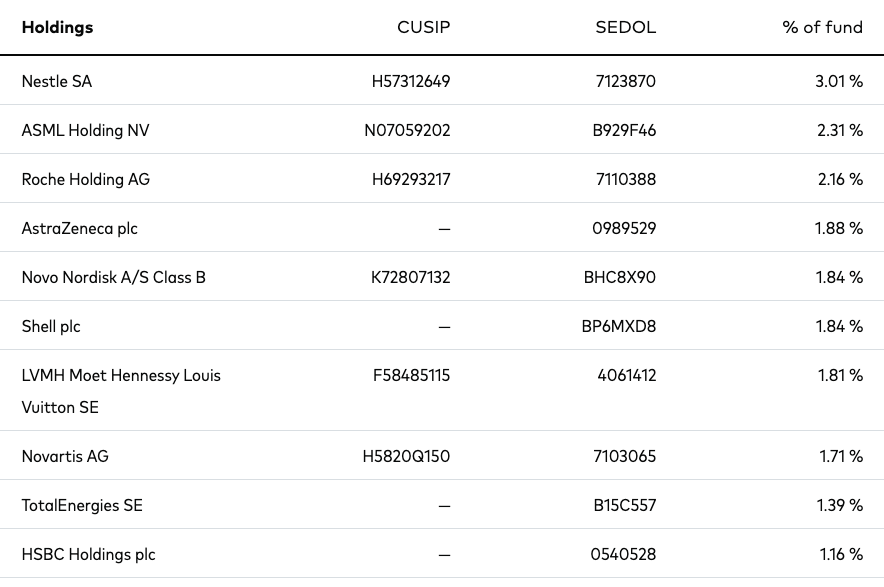
Task: Select the CUSIP code K72807132
Action: [x=410, y=277]
